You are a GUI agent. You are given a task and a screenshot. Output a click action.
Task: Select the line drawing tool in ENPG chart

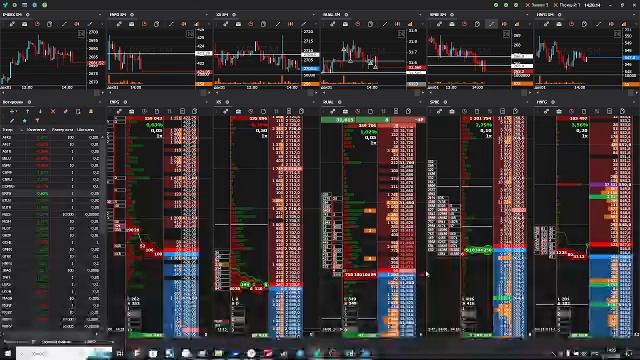[x=171, y=24]
